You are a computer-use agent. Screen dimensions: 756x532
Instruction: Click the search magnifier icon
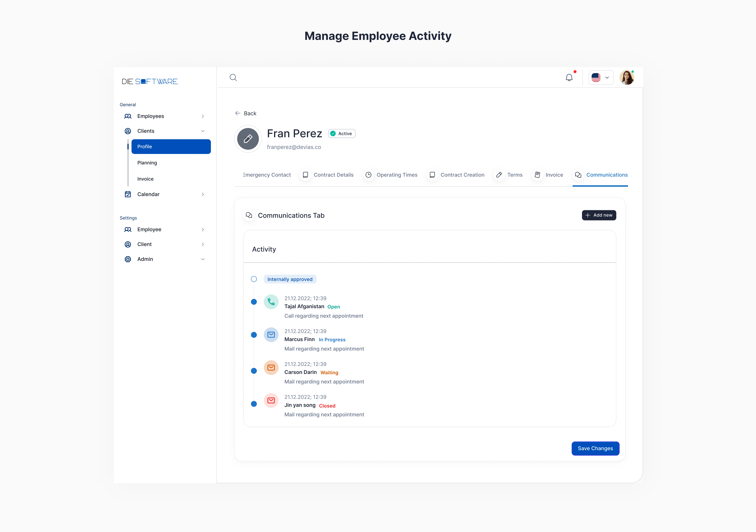[x=233, y=77]
